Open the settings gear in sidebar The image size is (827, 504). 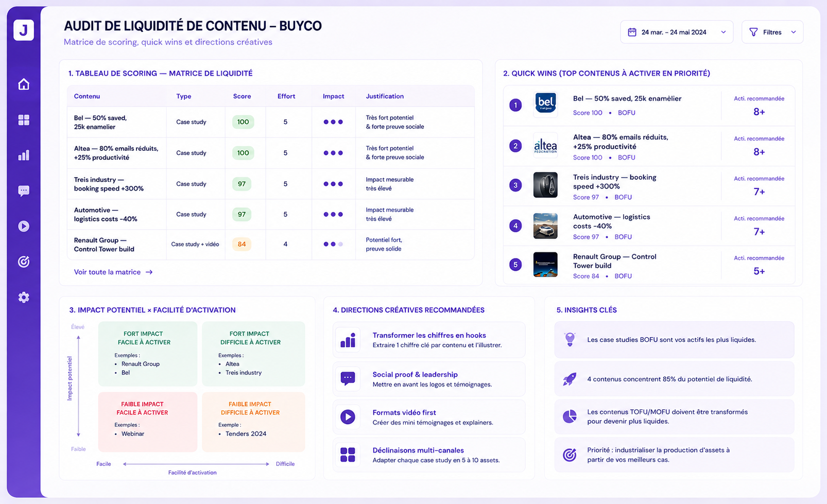[24, 297]
